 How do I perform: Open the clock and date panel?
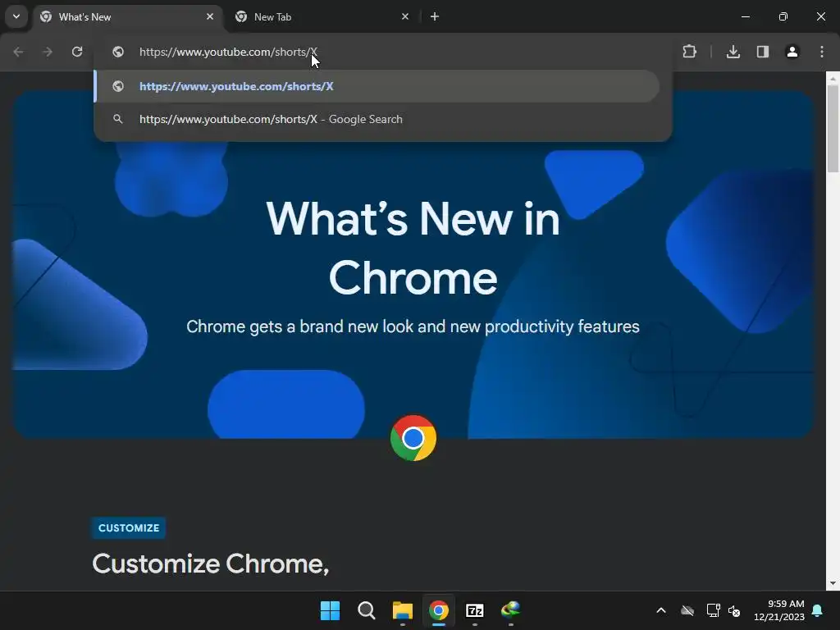[x=779, y=610]
